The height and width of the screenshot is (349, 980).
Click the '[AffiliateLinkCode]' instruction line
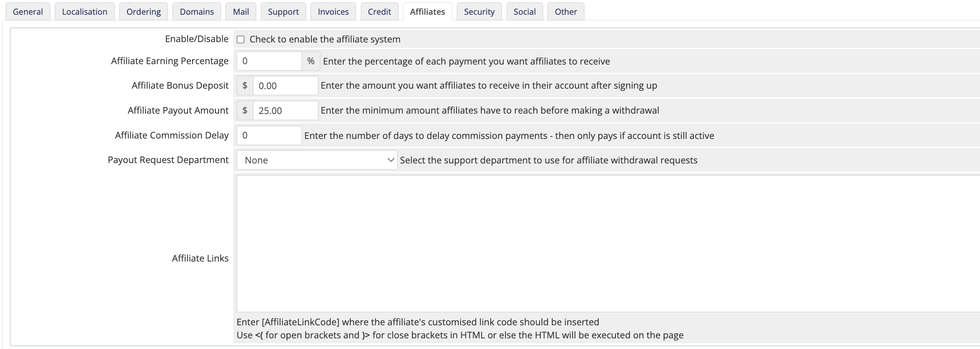(x=418, y=322)
